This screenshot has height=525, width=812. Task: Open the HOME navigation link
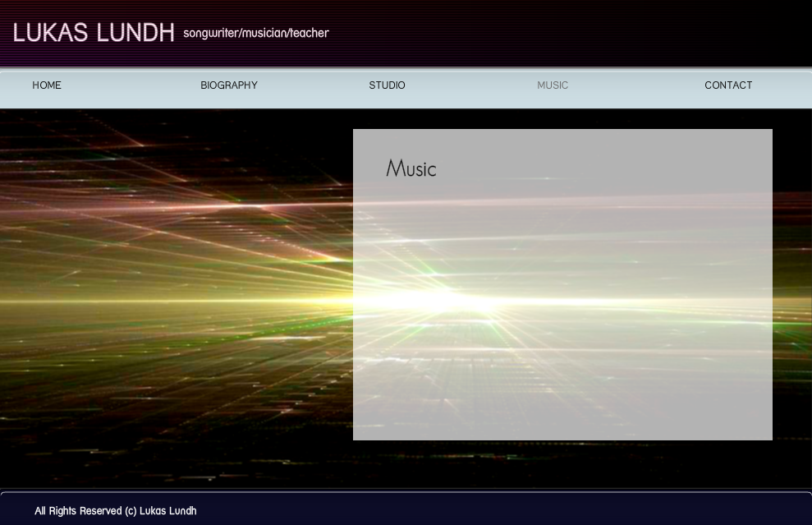[x=47, y=85]
